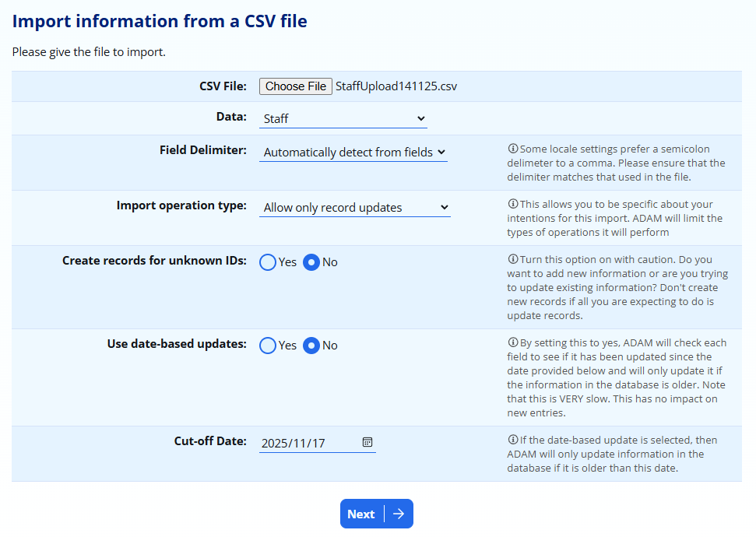
Task: Select No for Create records for unknown IDs
Action: (x=311, y=262)
